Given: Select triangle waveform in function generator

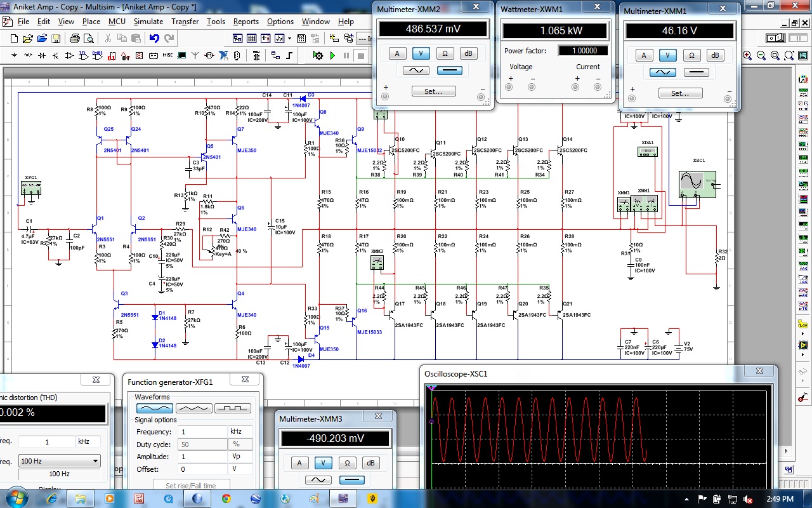Looking at the screenshot, I should [193, 408].
